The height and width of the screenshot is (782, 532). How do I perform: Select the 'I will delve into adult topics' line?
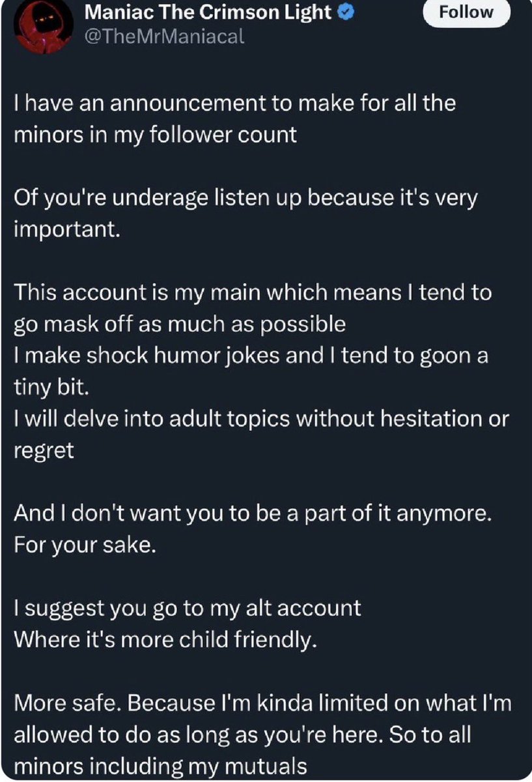click(x=261, y=420)
